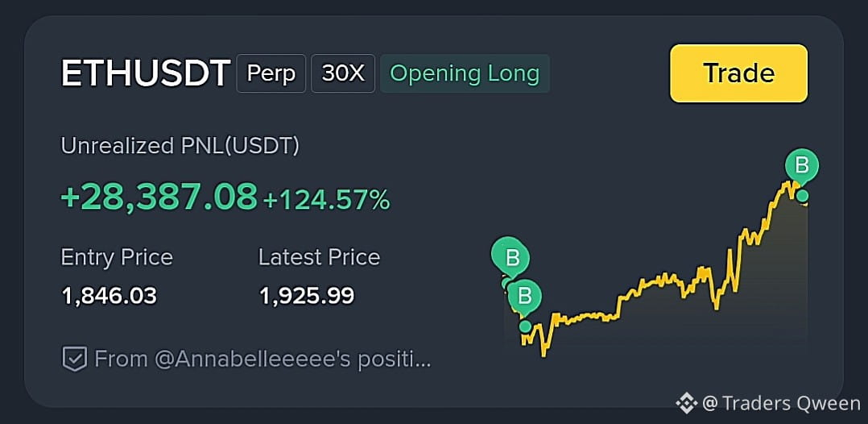868x424 pixels.
Task: Click the green dot under lower-left marker
Action: (525, 326)
